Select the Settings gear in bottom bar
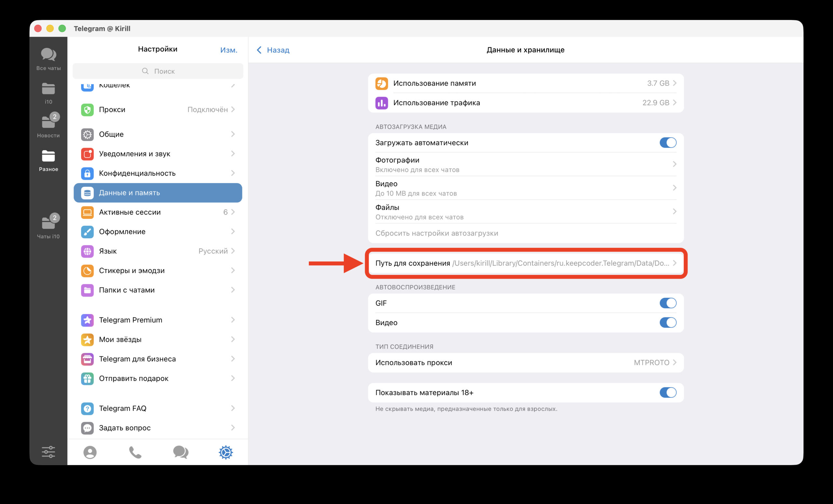The height and width of the screenshot is (504, 833). coord(226,452)
